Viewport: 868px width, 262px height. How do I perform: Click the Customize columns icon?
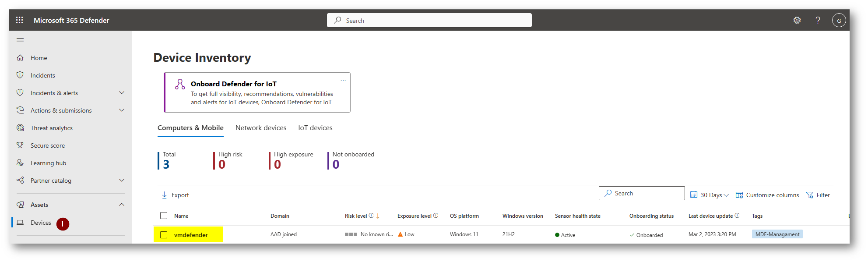point(739,195)
